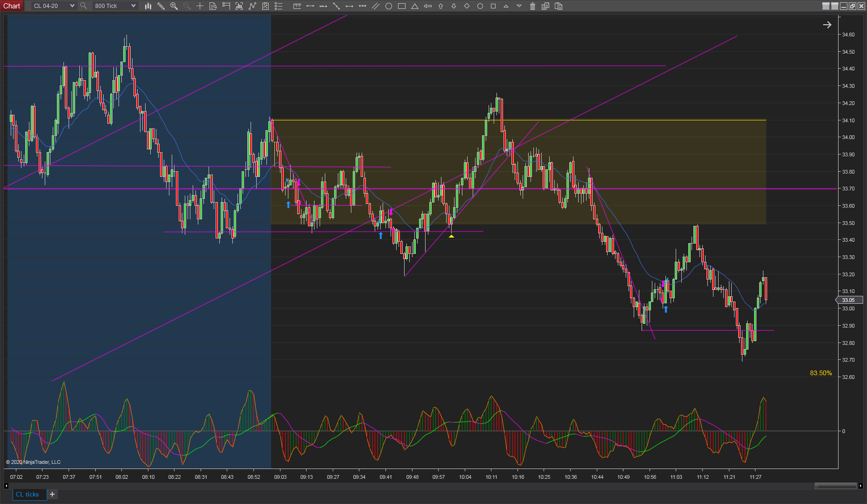Click the left scroll arrow of horizontal scrollbar
Viewport: 867px width, 504px height.
(x=6, y=486)
